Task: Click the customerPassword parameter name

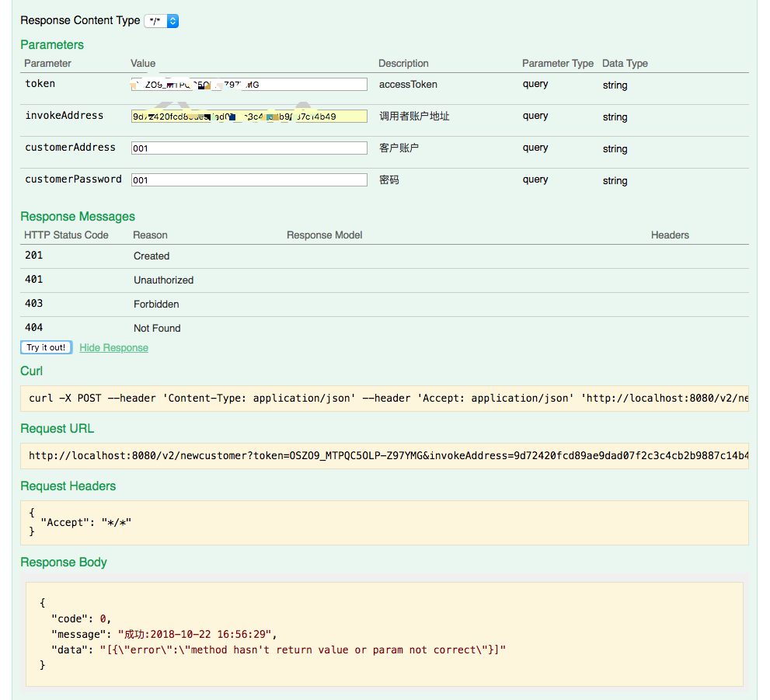Action: click(x=73, y=179)
